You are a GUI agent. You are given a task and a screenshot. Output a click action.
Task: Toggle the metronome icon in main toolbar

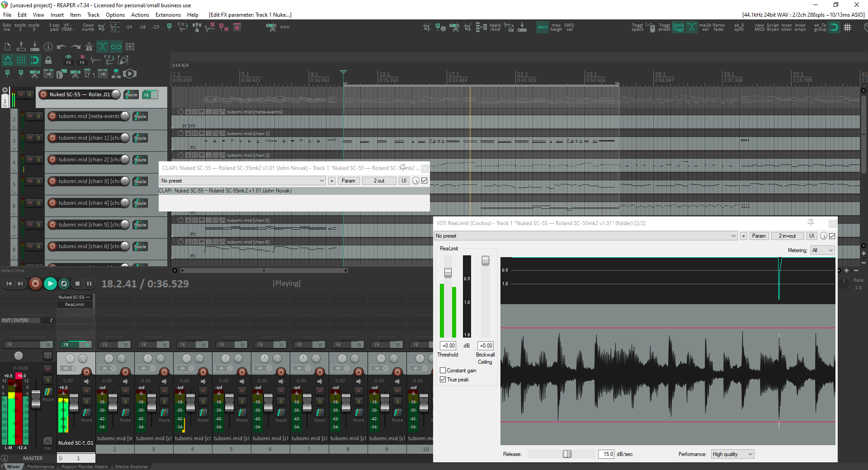point(89,47)
